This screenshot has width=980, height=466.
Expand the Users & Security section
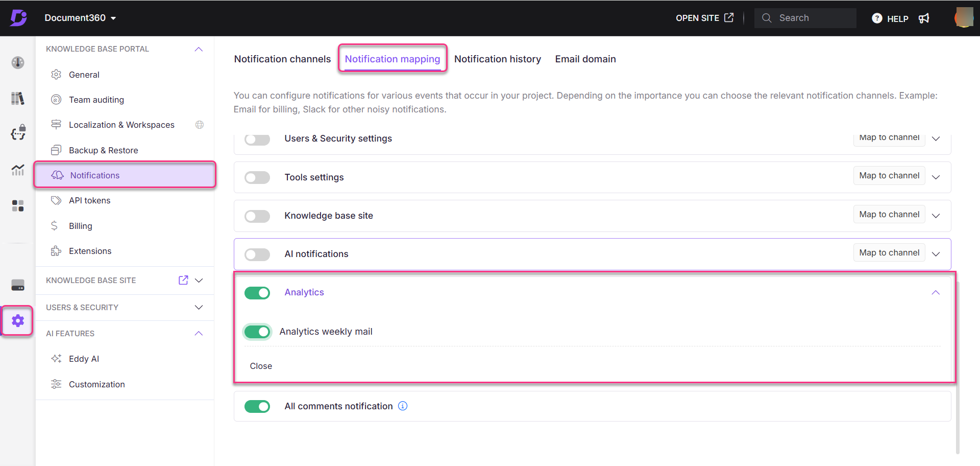(x=199, y=307)
